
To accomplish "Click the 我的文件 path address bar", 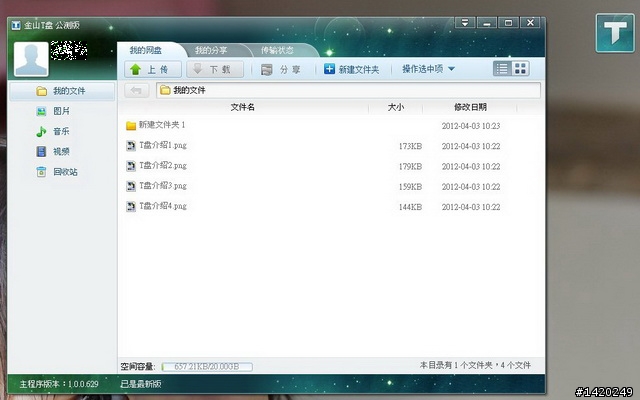I will click(x=349, y=90).
